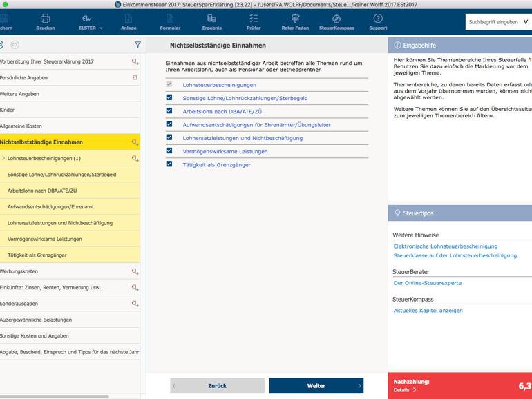This screenshot has width=532, height=399.
Task: Click the Suchbegriff eingeben search field
Action: pos(494,22)
